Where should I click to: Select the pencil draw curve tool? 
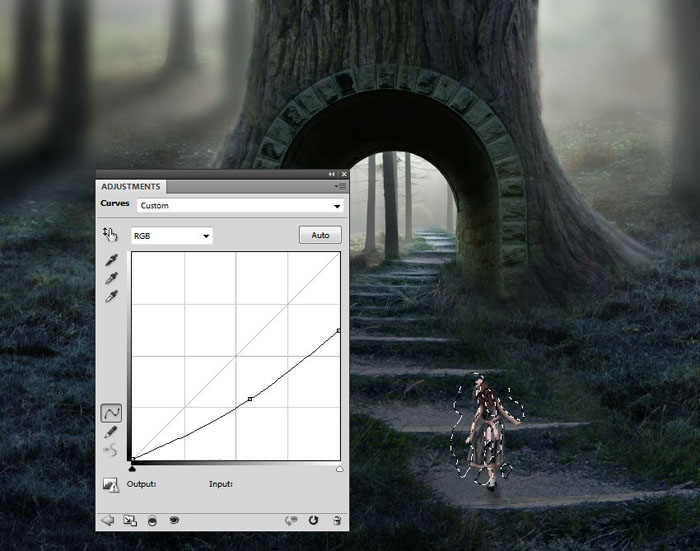(111, 432)
